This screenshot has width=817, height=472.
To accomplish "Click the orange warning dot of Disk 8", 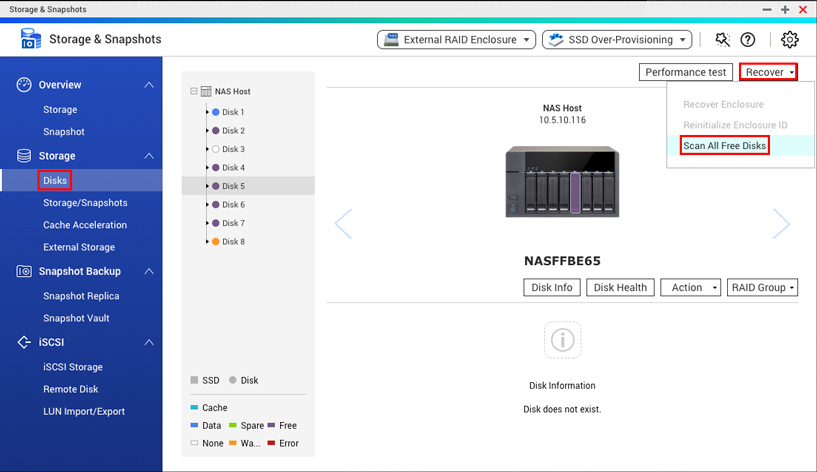I will (216, 242).
